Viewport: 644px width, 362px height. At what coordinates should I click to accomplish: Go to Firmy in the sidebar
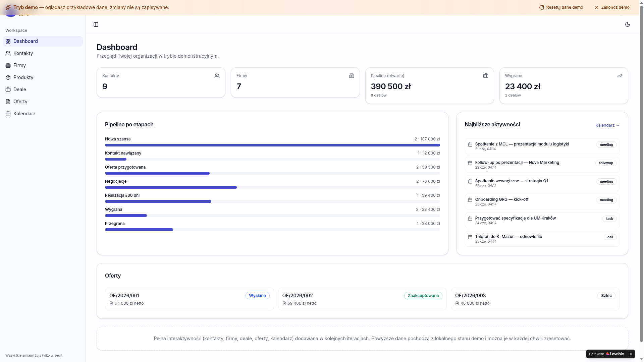pos(43,65)
